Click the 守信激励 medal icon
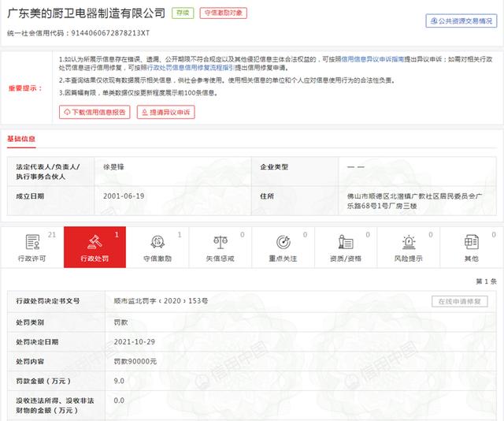This screenshot has width=504, height=421. click(x=157, y=242)
